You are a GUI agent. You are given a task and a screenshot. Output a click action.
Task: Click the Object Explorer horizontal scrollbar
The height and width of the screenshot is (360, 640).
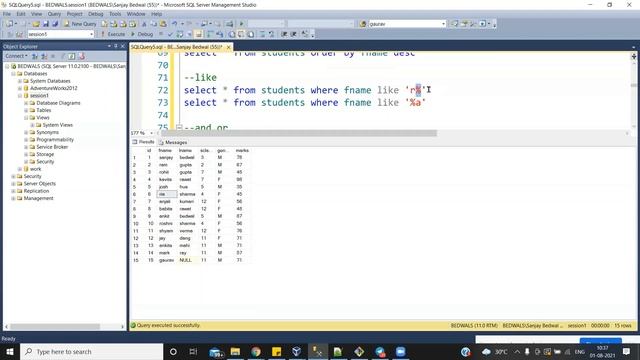[x=55, y=327]
